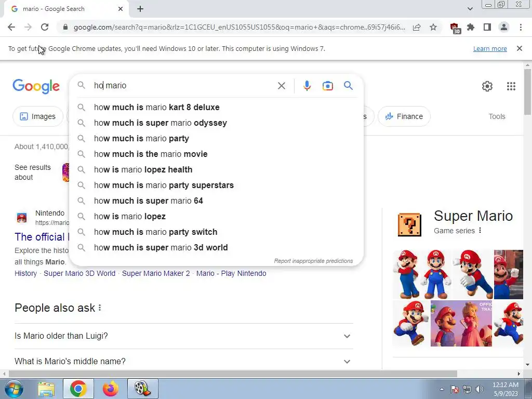
Task: Open Google quick settings gear
Action: [487, 86]
